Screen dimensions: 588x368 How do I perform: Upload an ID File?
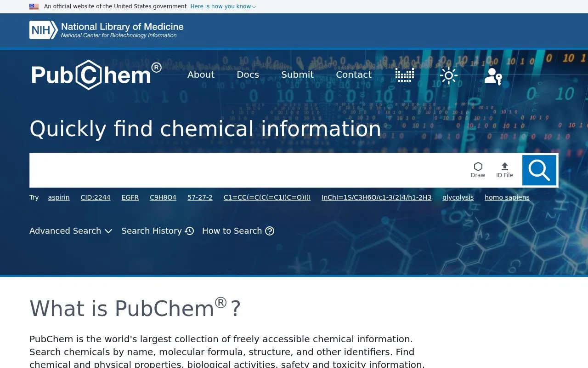pyautogui.click(x=504, y=170)
